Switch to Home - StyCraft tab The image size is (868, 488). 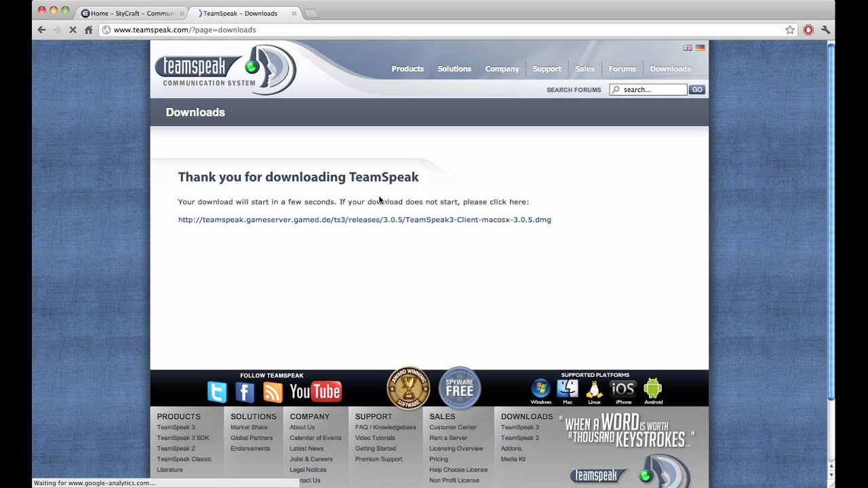click(x=132, y=14)
